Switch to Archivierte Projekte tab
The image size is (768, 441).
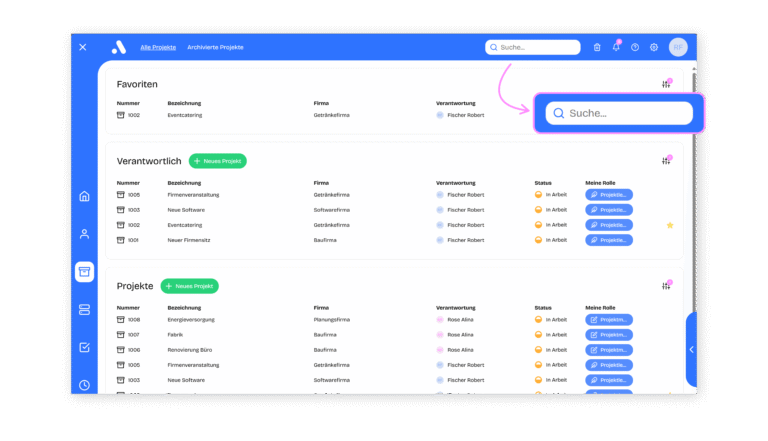coord(215,47)
